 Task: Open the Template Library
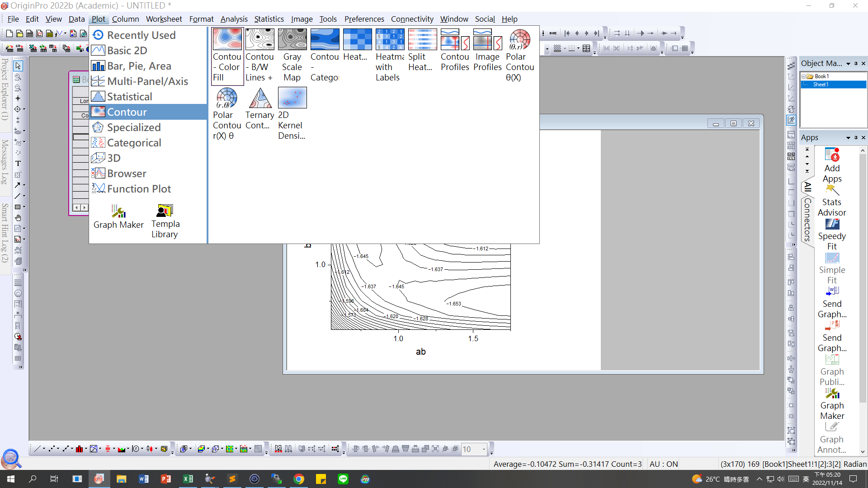(x=165, y=221)
